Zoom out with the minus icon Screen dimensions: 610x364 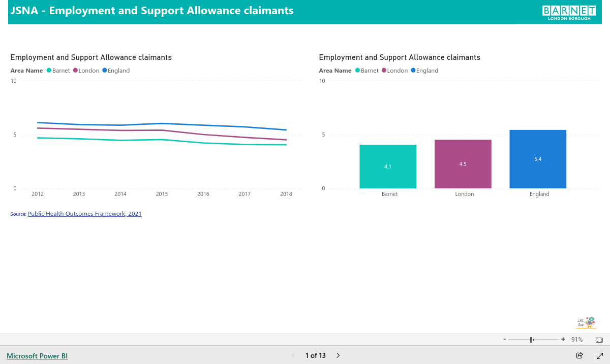(504, 339)
